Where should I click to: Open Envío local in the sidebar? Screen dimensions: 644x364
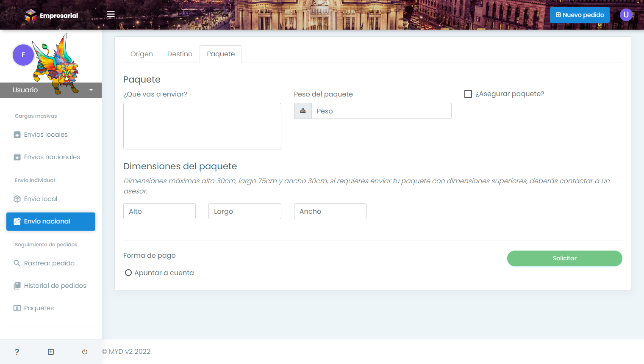point(51,199)
